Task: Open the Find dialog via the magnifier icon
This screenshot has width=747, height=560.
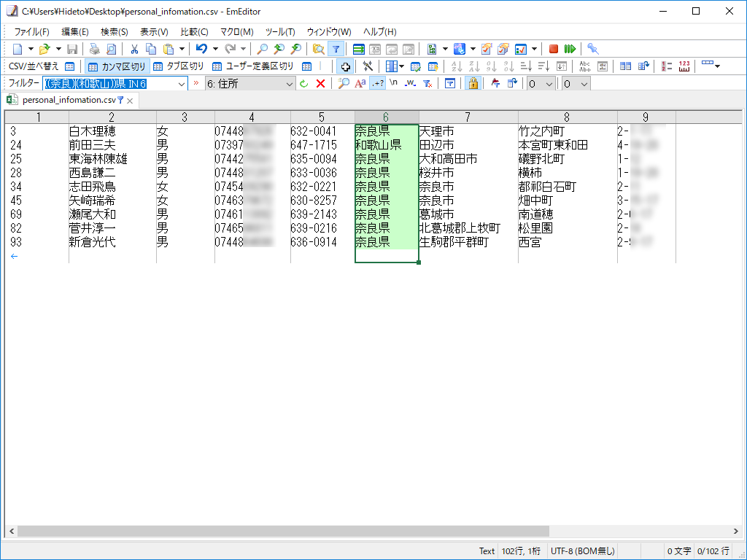Action: [x=260, y=48]
